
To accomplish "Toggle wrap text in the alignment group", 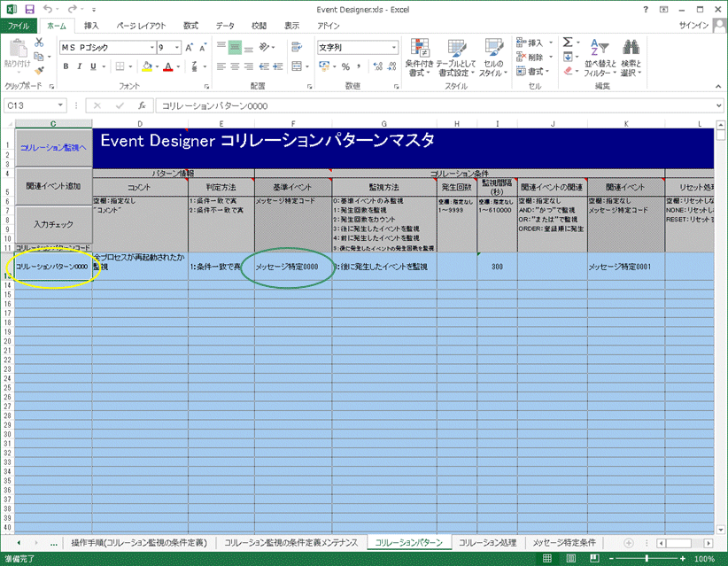I will 296,47.
